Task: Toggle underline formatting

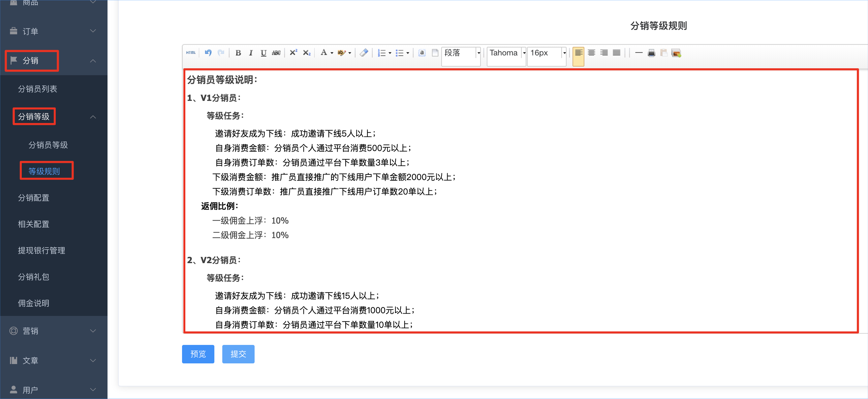Action: pos(263,53)
